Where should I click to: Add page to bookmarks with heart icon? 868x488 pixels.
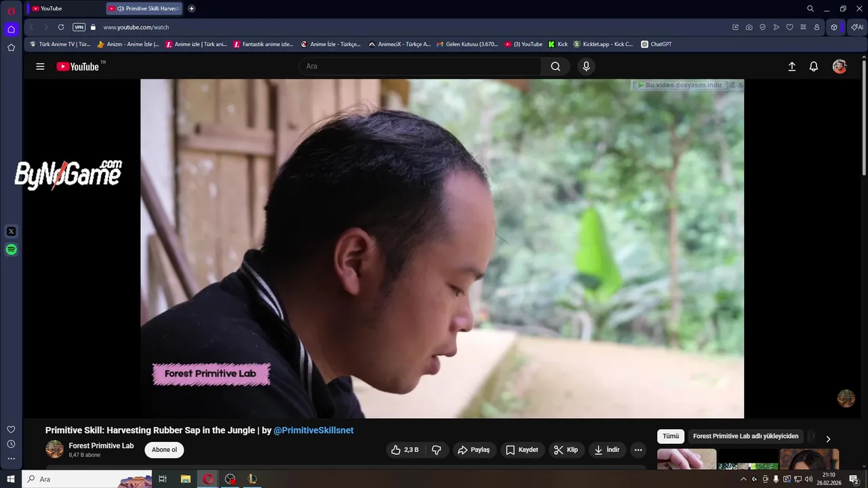(789, 27)
